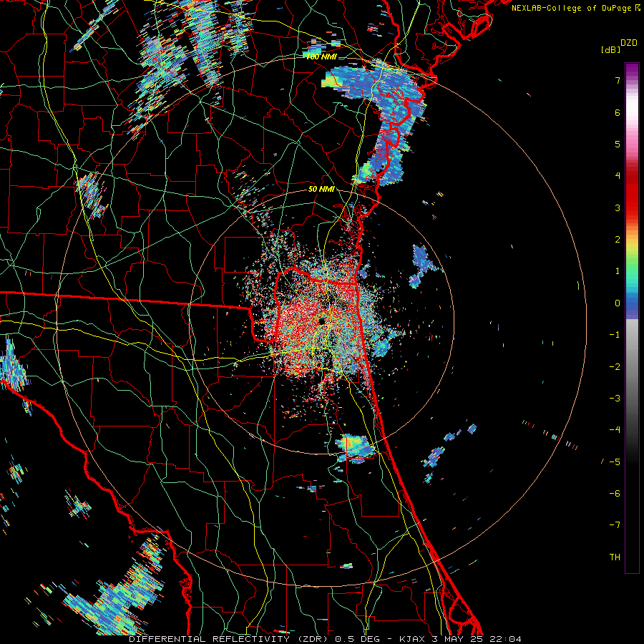Viewport: 644px width, 644px height.
Task: Click the [dB] units label
Action: coord(610,50)
